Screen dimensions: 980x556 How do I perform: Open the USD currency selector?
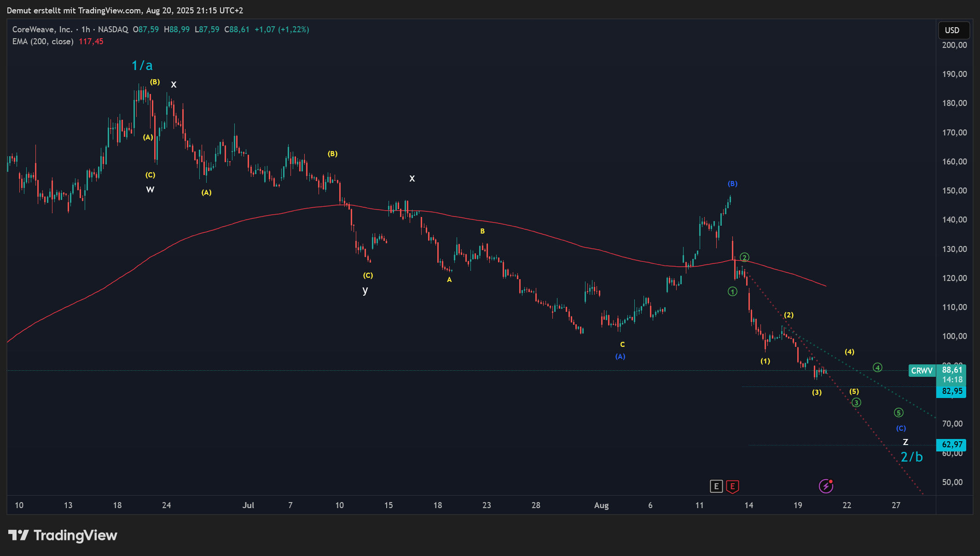tap(952, 30)
